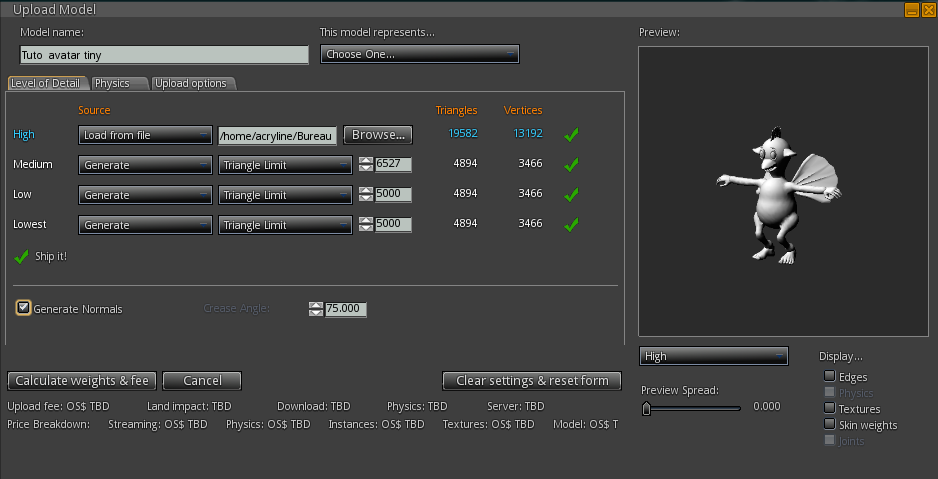Click the 'Streaming: OS$ TBD' text
Viewport: 938px width, 479px height.
click(158, 425)
